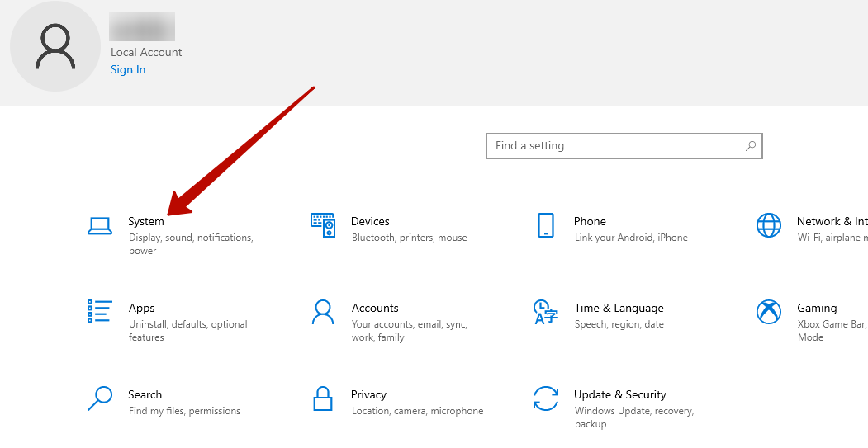Click the Sign In link
Viewport: 868px width, 448px height.
(x=128, y=69)
